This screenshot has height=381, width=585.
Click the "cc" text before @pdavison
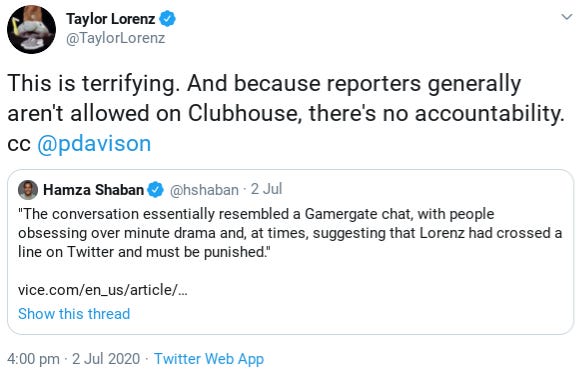tap(19, 144)
